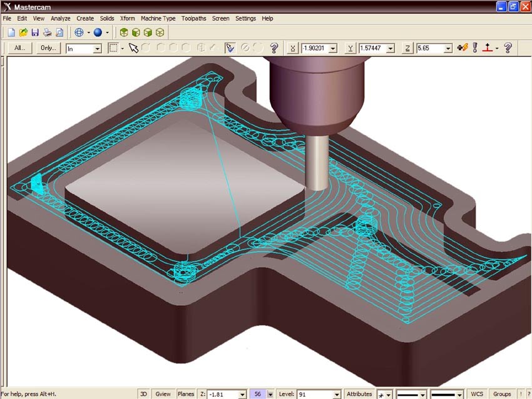Save the file using floppy disk icon
Viewport: 532px width, 399px height.
tap(35, 33)
